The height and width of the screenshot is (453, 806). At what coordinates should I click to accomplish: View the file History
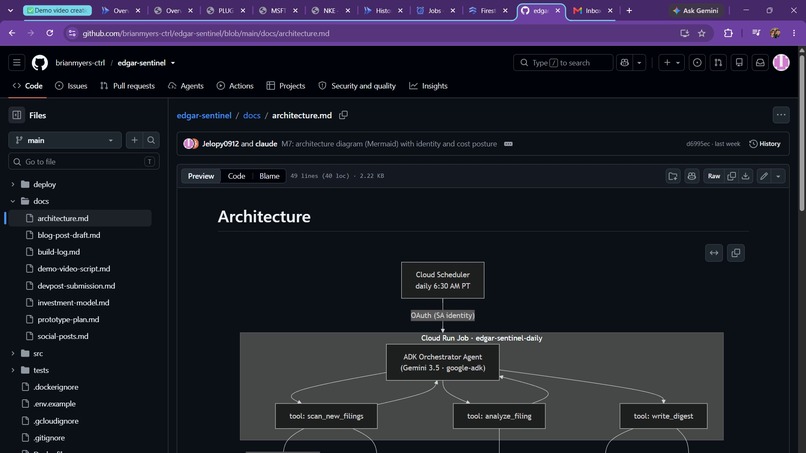click(x=765, y=144)
